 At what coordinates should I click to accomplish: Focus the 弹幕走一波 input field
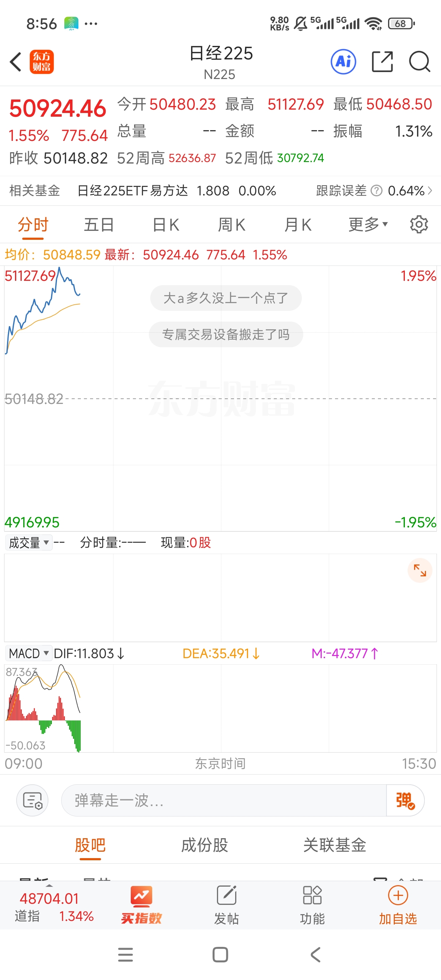tap(224, 800)
